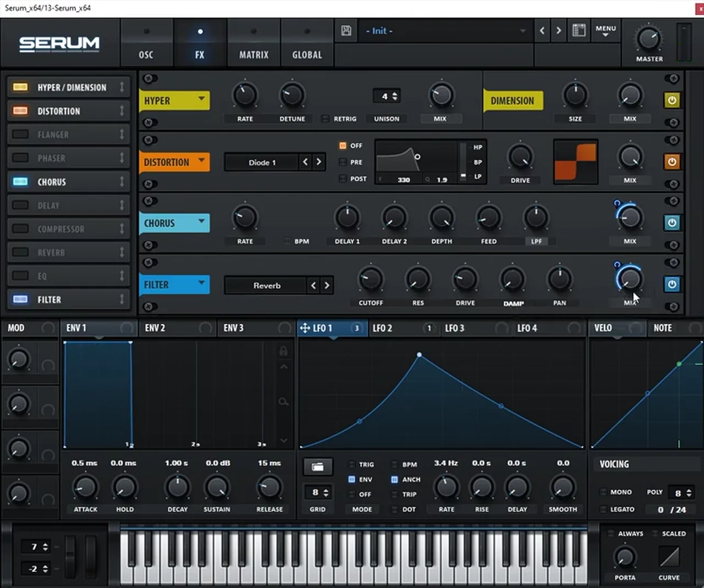
Task: Click the Reverb filter type selector
Action: tap(267, 285)
